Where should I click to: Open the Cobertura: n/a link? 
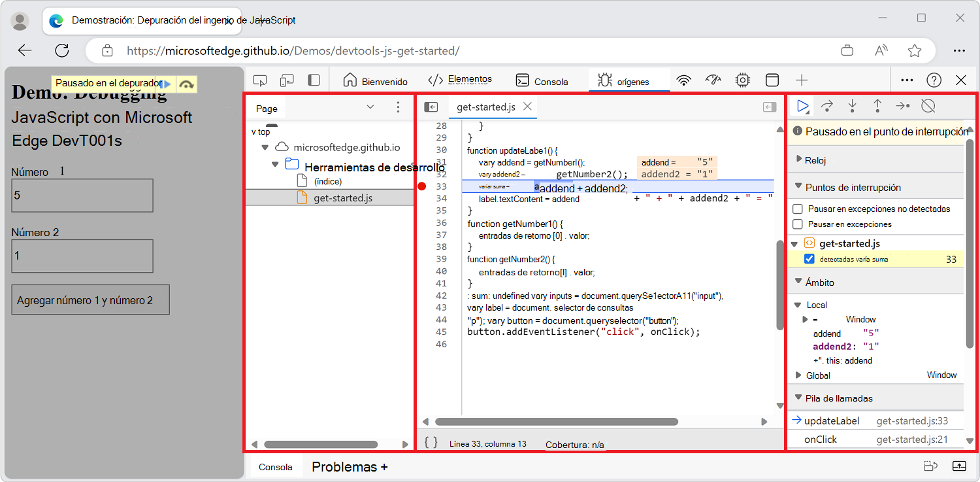[574, 443]
